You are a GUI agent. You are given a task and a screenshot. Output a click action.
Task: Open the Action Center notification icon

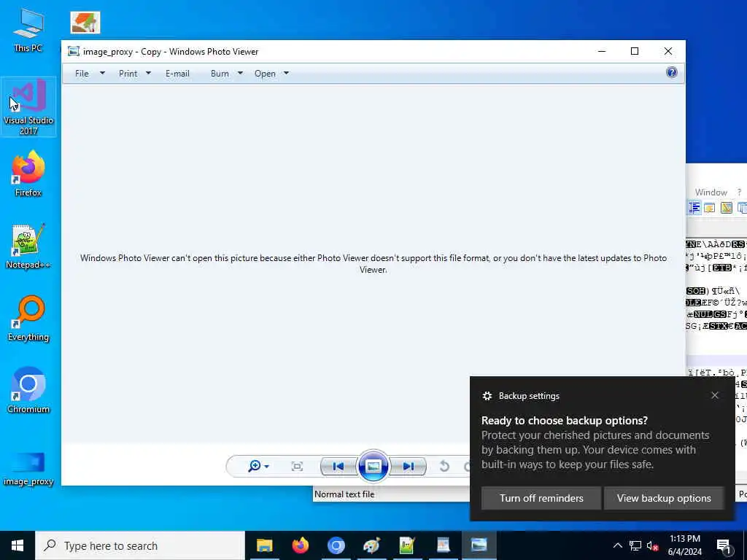724,545
